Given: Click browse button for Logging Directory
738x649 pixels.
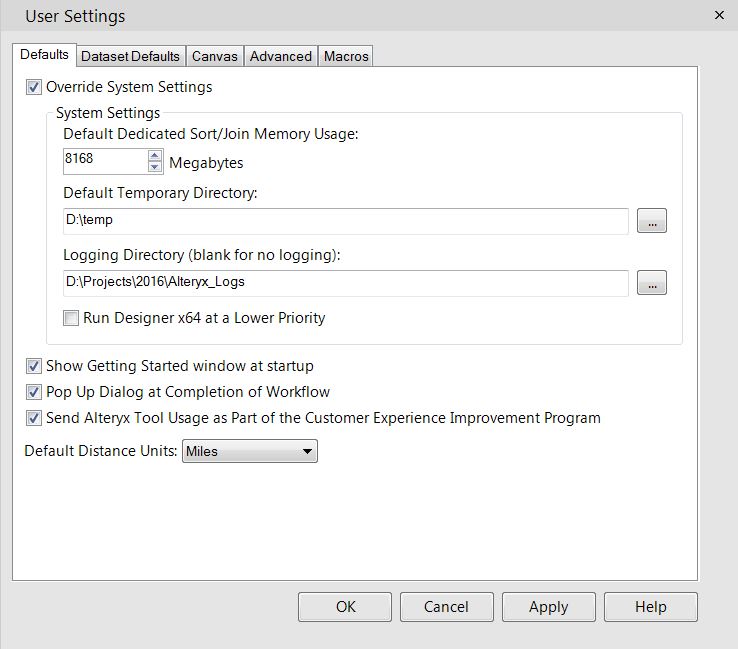Looking at the screenshot, I should (651, 284).
